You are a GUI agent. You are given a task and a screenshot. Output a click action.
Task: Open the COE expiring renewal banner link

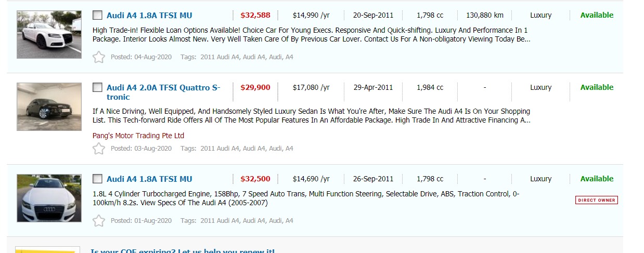(182, 250)
